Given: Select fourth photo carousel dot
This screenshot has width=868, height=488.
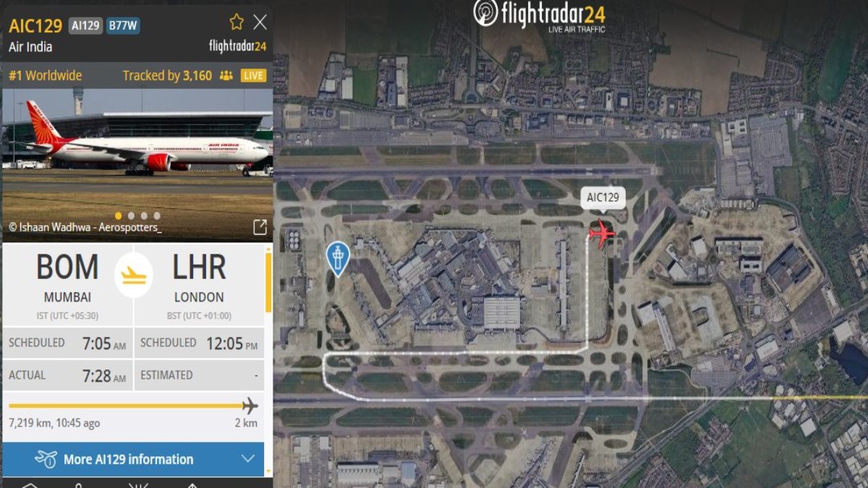Looking at the screenshot, I should coord(156,215).
